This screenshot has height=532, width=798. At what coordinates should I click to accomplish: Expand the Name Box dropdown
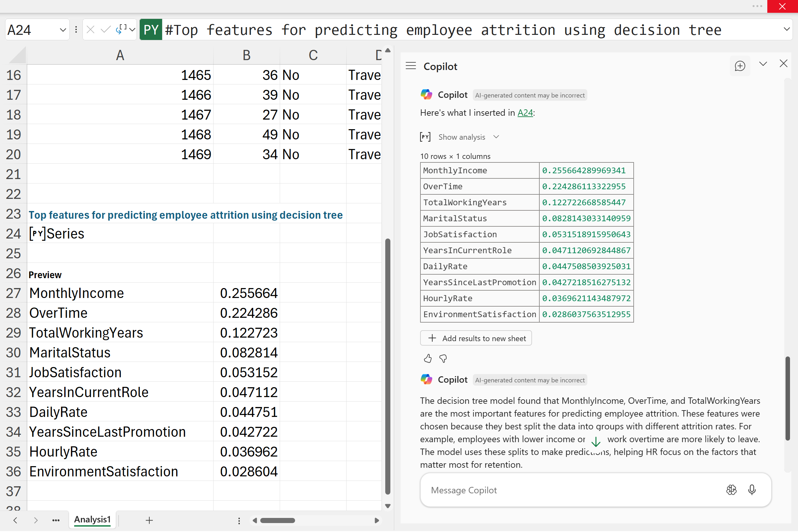pyautogui.click(x=63, y=30)
